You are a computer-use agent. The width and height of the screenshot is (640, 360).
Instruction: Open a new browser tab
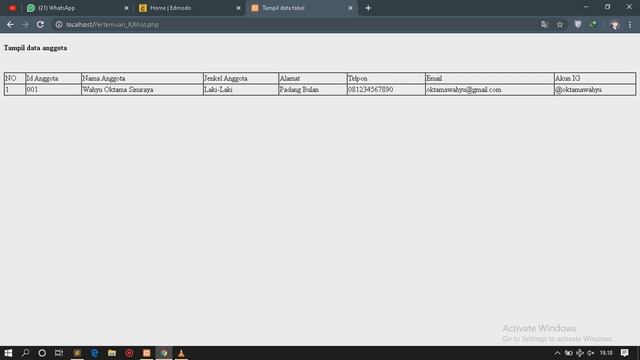[368, 8]
